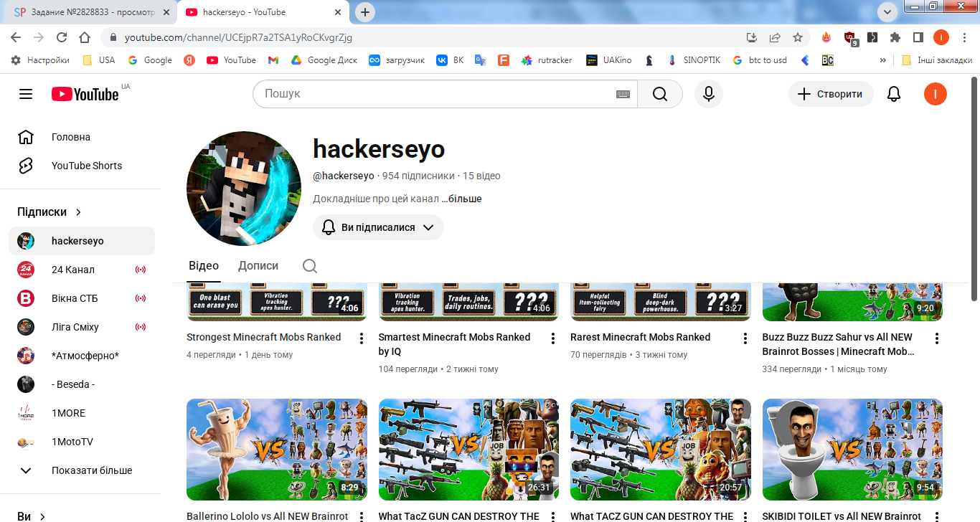The width and height of the screenshot is (980, 522).
Task: Click the address bar URL
Action: 238,37
